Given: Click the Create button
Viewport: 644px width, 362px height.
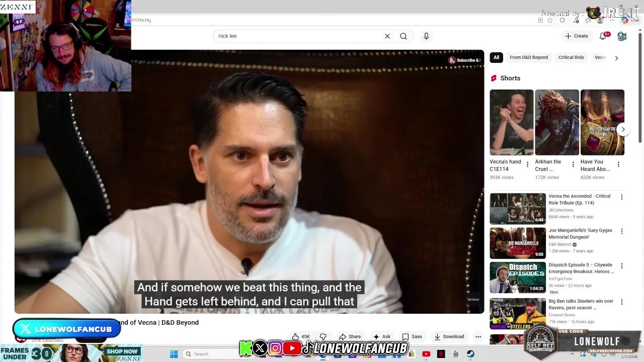Looking at the screenshot, I should click(576, 36).
